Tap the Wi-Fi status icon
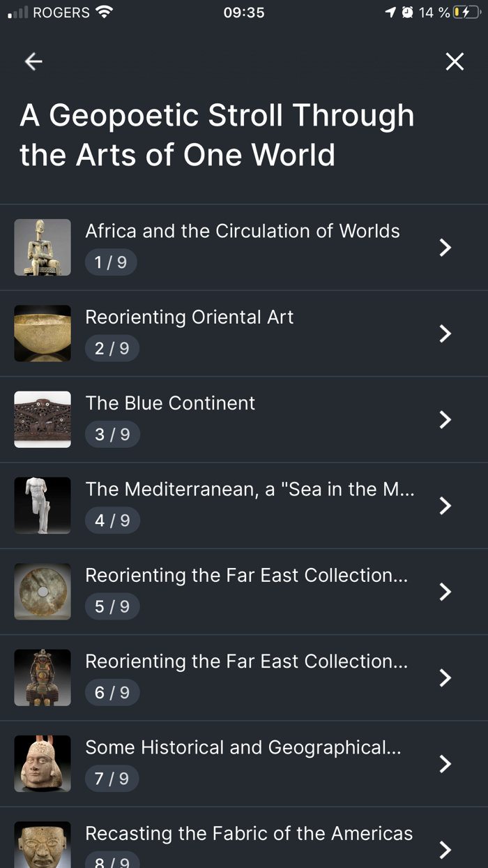This screenshot has height=868, width=488. pyautogui.click(x=105, y=12)
